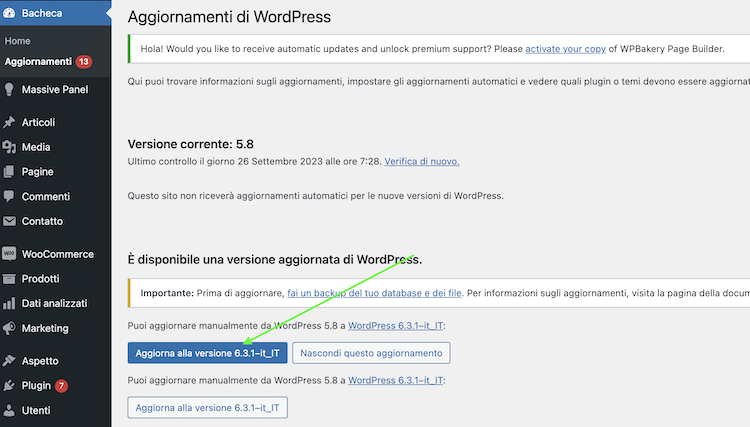Viewport: 750px width, 427px height.
Task: Open the Marketing menu
Action: (x=55, y=328)
